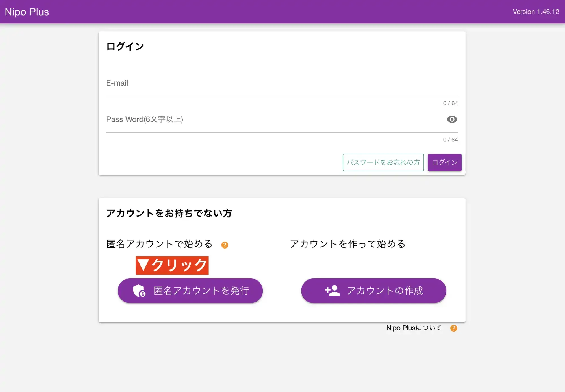This screenshot has width=565, height=392.
Task: Click the help icon next to Nipo Plusについて
Action: (x=454, y=328)
